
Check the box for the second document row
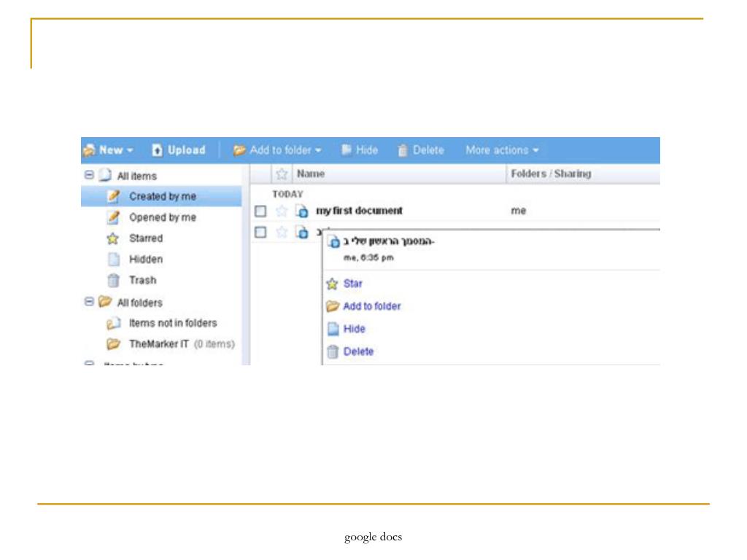click(260, 233)
